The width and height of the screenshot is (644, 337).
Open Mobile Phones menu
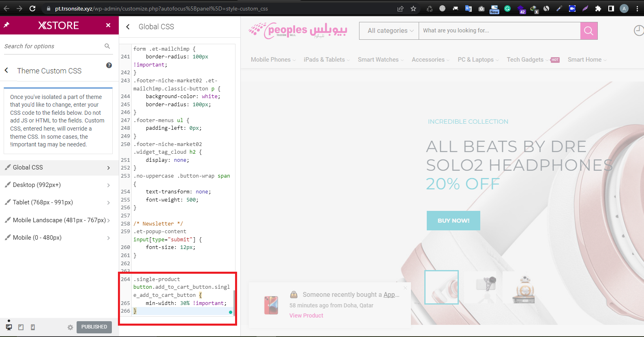pos(273,60)
